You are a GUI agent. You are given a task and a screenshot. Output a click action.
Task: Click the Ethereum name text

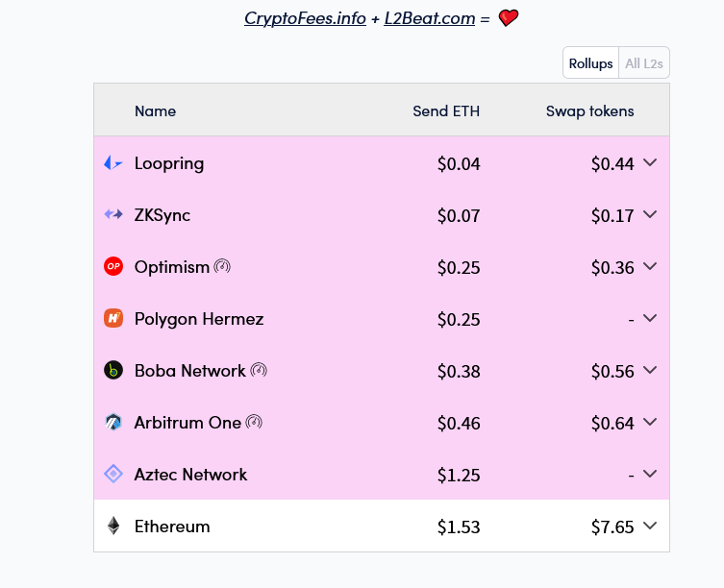tap(172, 527)
